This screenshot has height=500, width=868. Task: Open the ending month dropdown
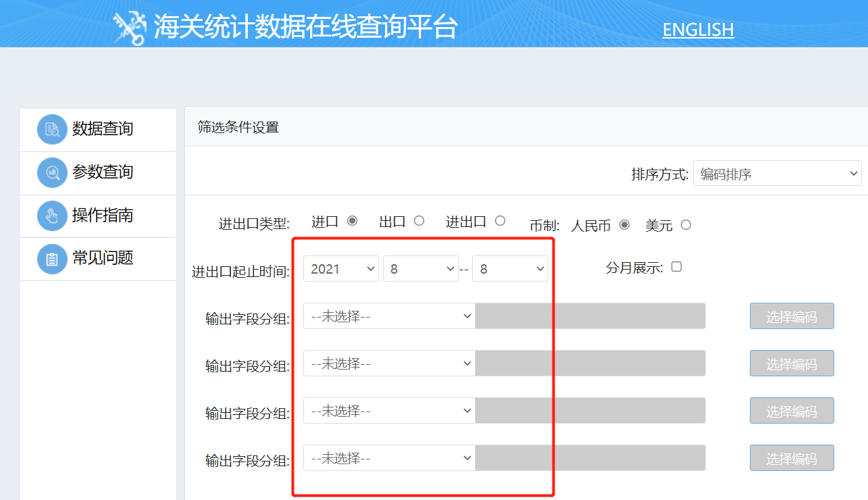[x=510, y=268]
